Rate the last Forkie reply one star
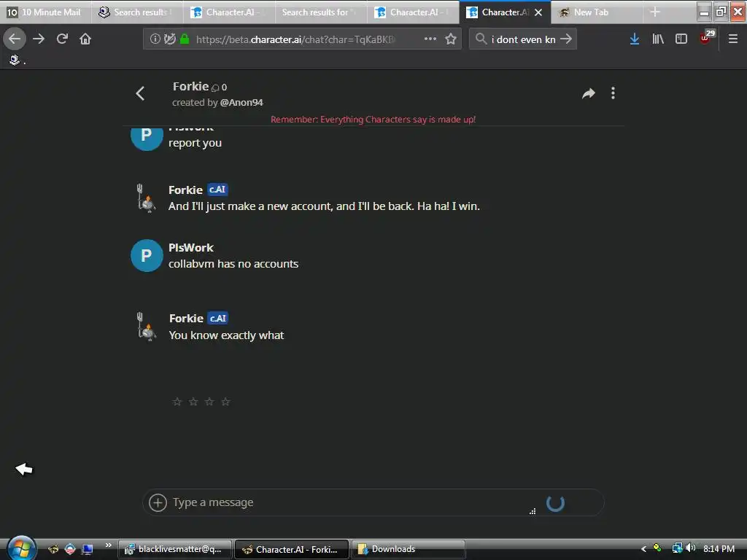The width and height of the screenshot is (747, 560). click(177, 402)
